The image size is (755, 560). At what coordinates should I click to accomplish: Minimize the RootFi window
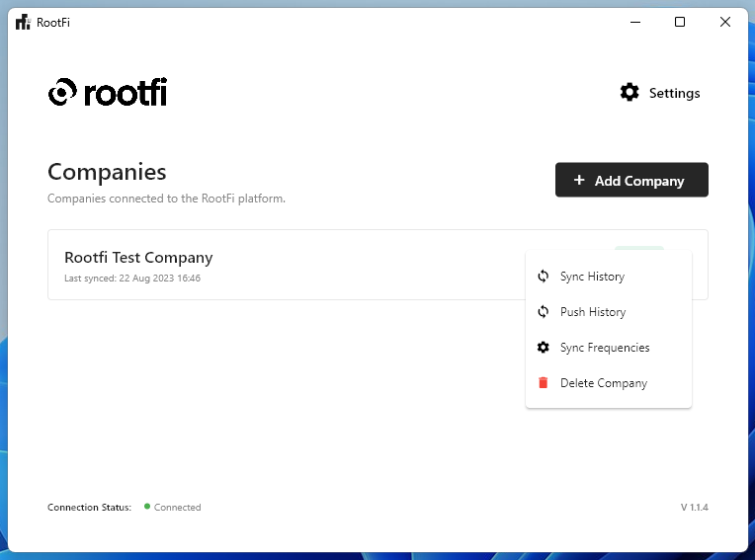[635, 22]
